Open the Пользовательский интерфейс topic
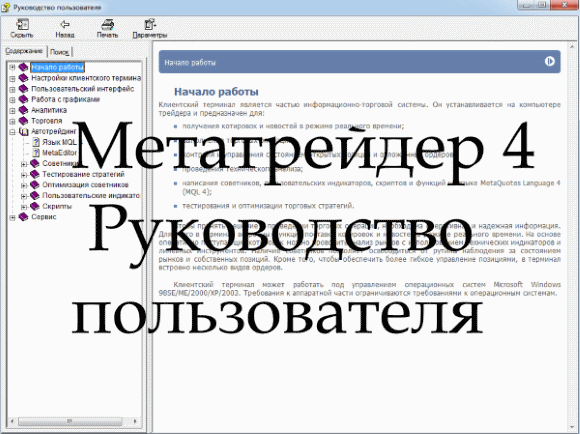Viewport: 580px width, 434px height. (x=82, y=89)
